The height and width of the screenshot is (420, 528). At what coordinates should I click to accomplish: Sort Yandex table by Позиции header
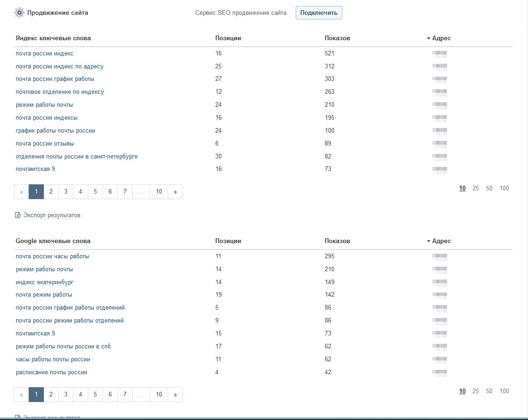coord(228,38)
